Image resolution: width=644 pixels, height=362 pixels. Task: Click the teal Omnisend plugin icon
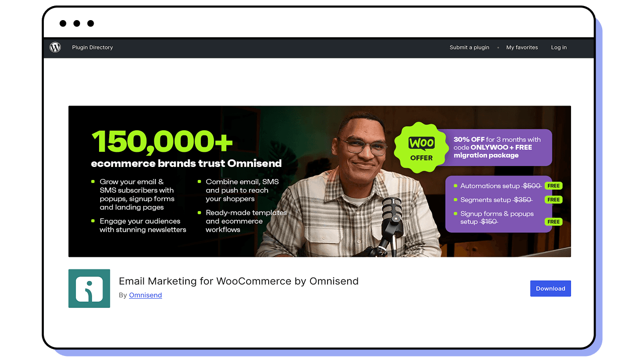tap(89, 289)
